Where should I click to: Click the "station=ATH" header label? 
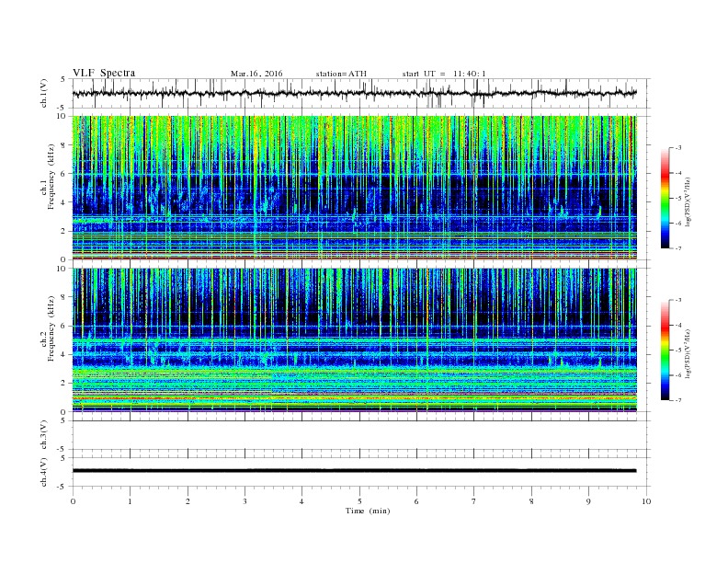[x=341, y=74]
